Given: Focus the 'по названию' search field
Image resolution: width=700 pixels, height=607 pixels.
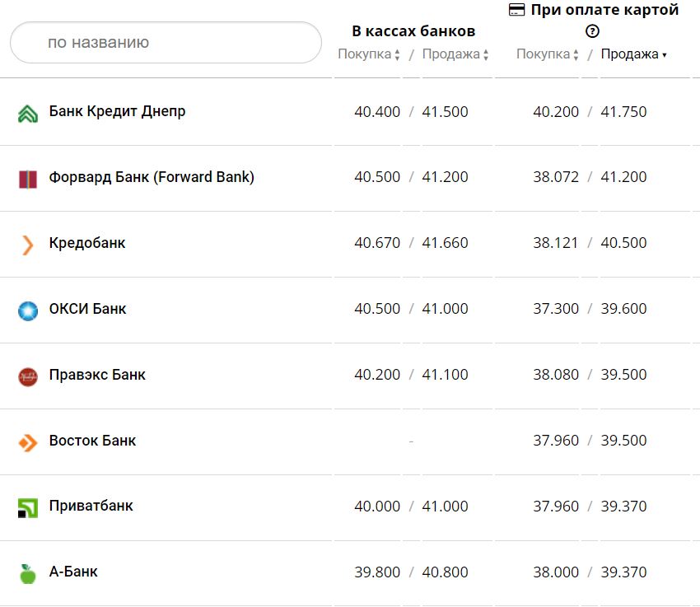Looking at the screenshot, I should pyautogui.click(x=166, y=42).
